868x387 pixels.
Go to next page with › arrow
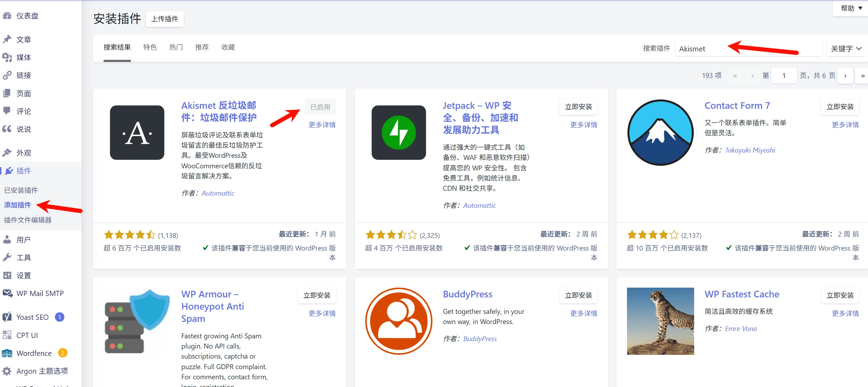click(x=845, y=76)
